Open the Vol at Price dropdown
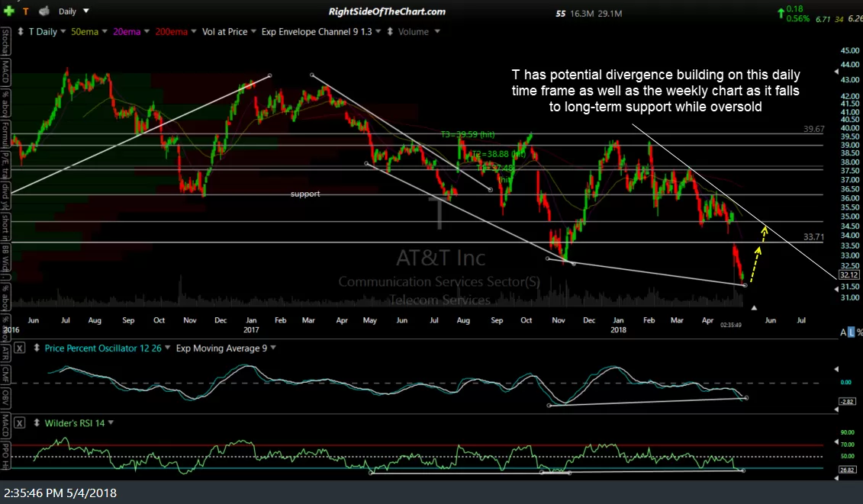 point(253,32)
